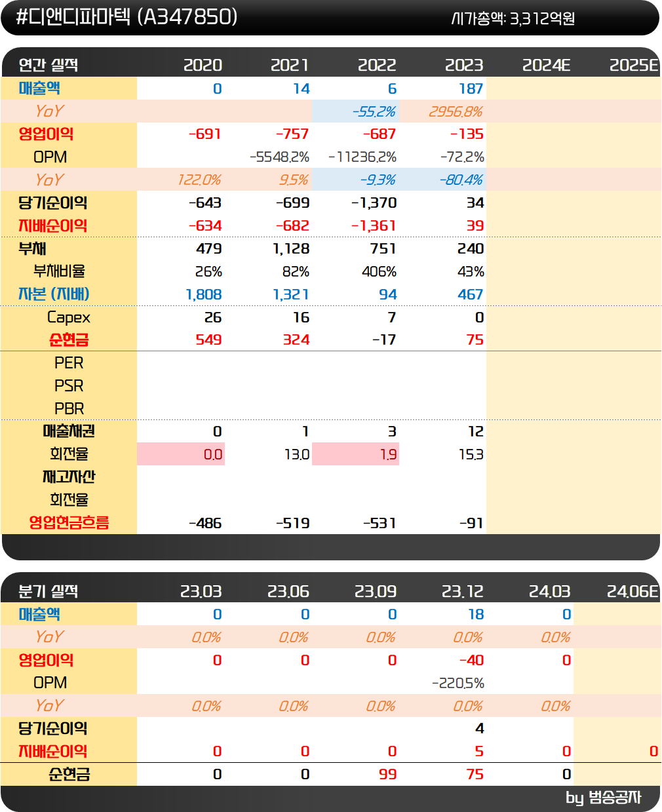This screenshot has height=812, width=662.
Task: Click the operating profit value -687
Action: point(380,134)
